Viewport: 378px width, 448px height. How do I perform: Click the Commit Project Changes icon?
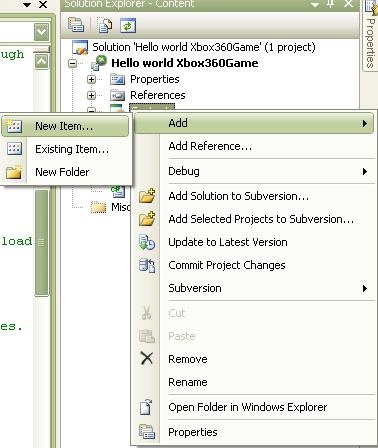147,265
